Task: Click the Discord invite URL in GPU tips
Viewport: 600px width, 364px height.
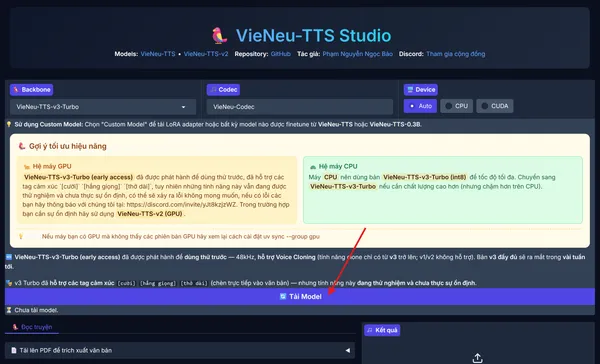Action: pos(181,205)
